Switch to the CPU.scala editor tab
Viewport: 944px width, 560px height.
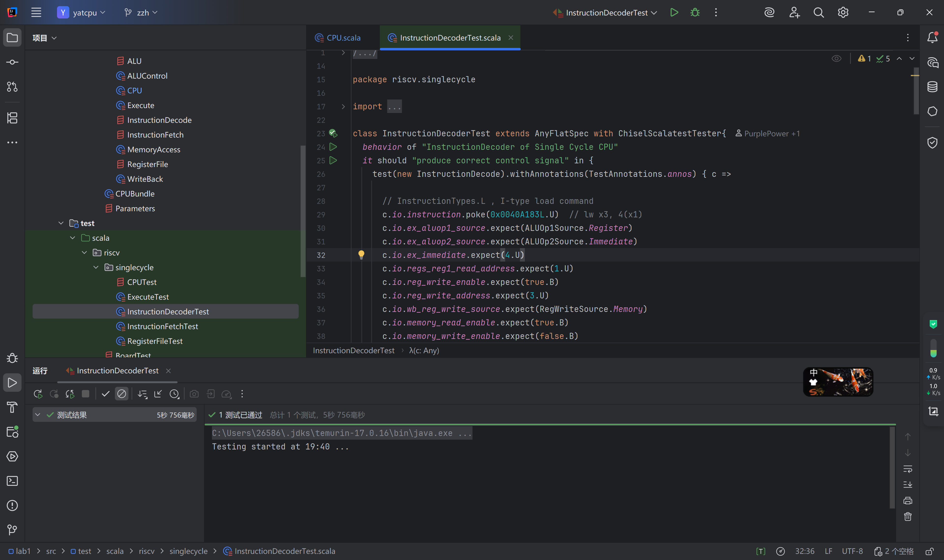343,38
